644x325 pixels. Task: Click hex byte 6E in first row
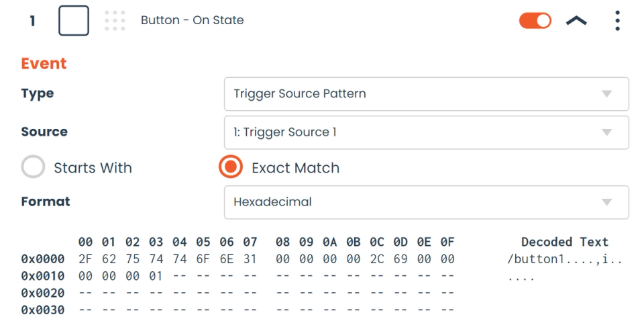[x=226, y=259]
